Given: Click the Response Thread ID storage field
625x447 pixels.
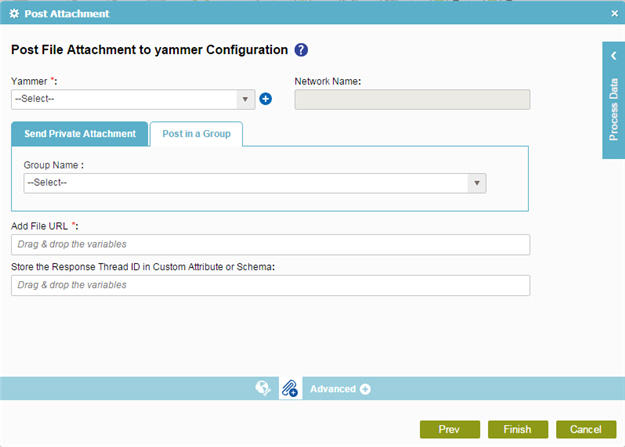Looking at the screenshot, I should coord(271,285).
